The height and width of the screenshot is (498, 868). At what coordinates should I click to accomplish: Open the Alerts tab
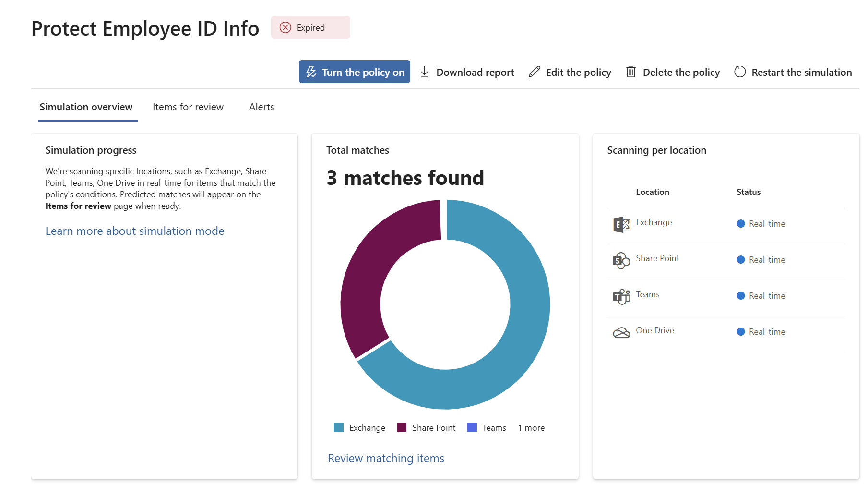tap(262, 107)
